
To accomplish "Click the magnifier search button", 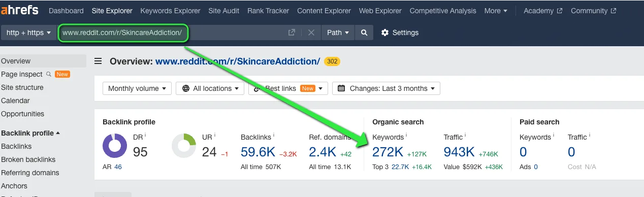I will [x=364, y=32].
